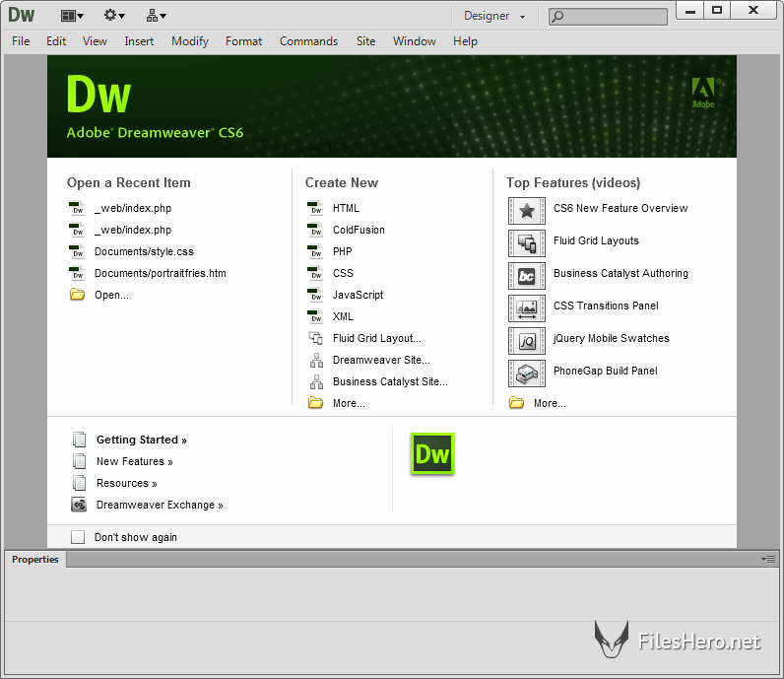Screen dimensions: 784x679
Task: Maximize the Dreamweaver window
Action: [717, 11]
